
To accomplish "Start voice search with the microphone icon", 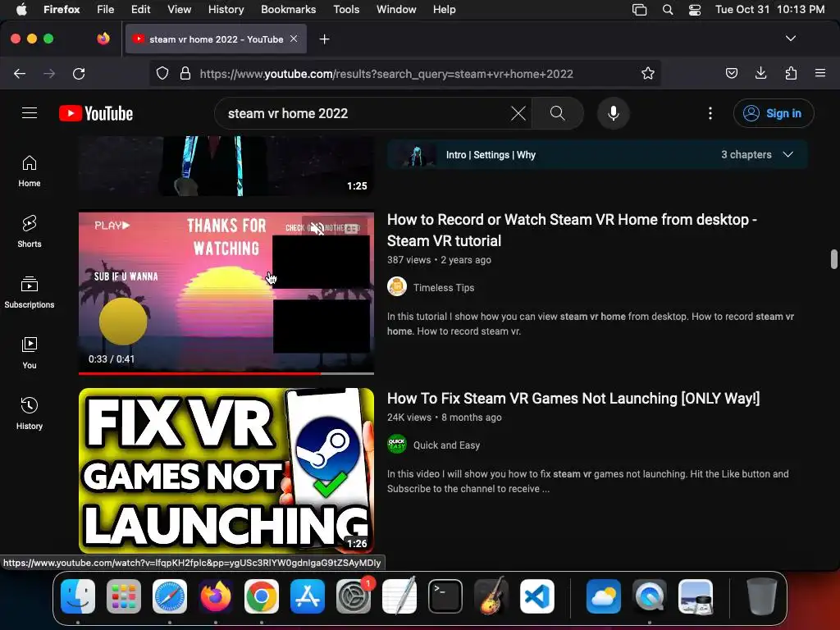I will pyautogui.click(x=614, y=113).
